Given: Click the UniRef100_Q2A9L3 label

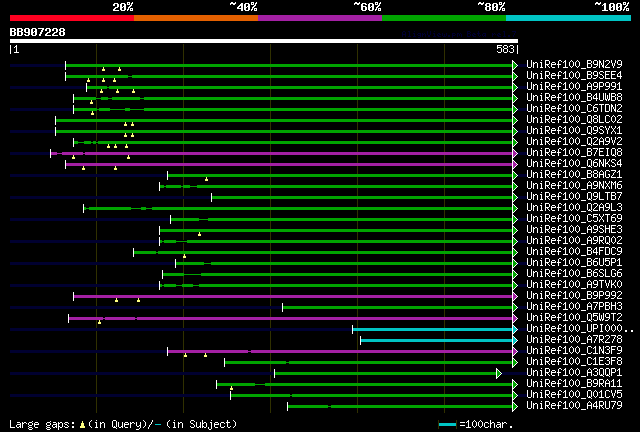Looking at the screenshot, I should (574, 208).
